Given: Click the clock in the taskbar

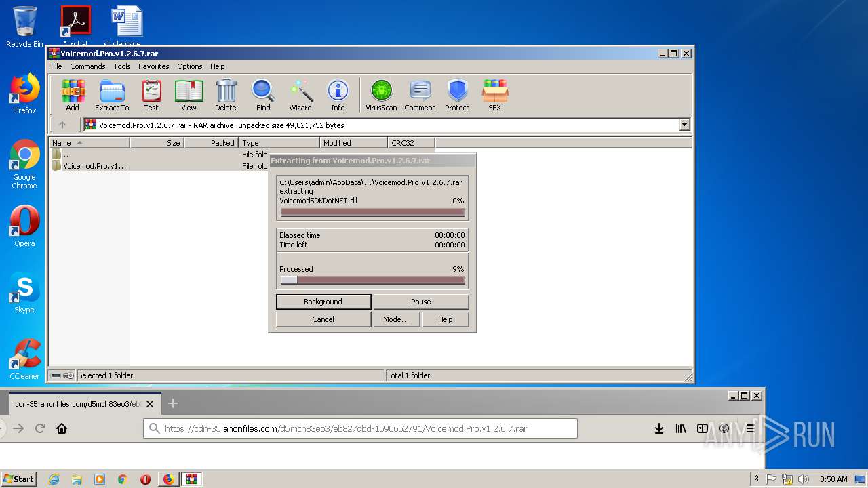Looking at the screenshot, I should (833, 479).
